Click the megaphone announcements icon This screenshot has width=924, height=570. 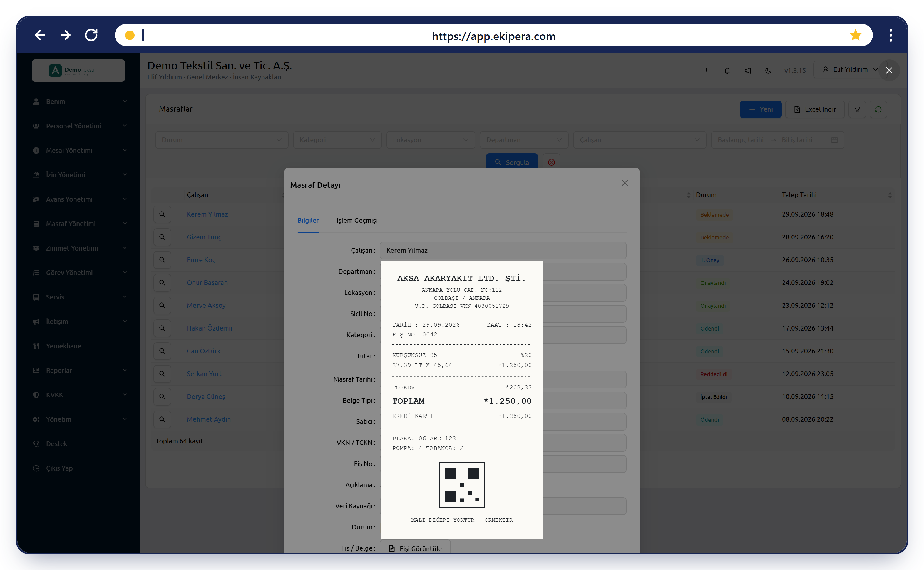[747, 71]
